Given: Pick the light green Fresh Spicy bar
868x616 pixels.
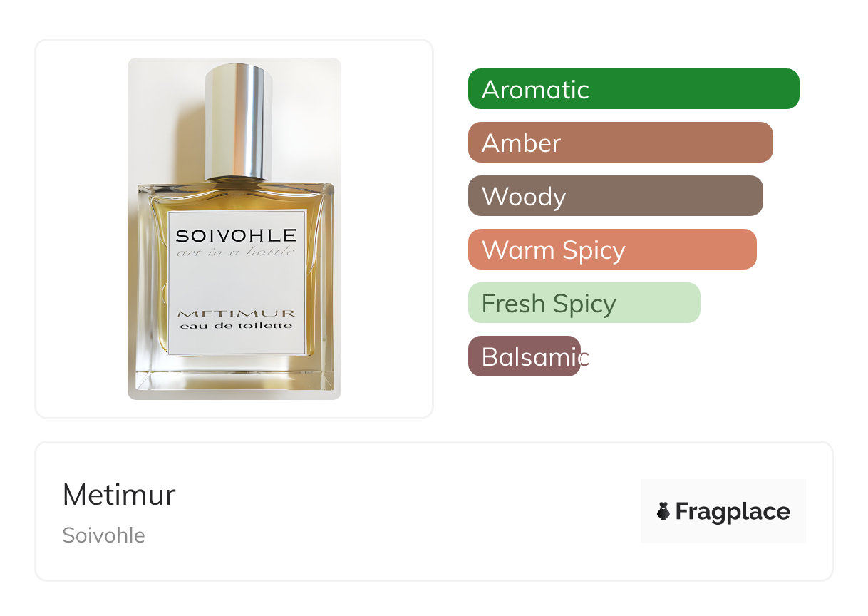Looking at the screenshot, I should (584, 303).
